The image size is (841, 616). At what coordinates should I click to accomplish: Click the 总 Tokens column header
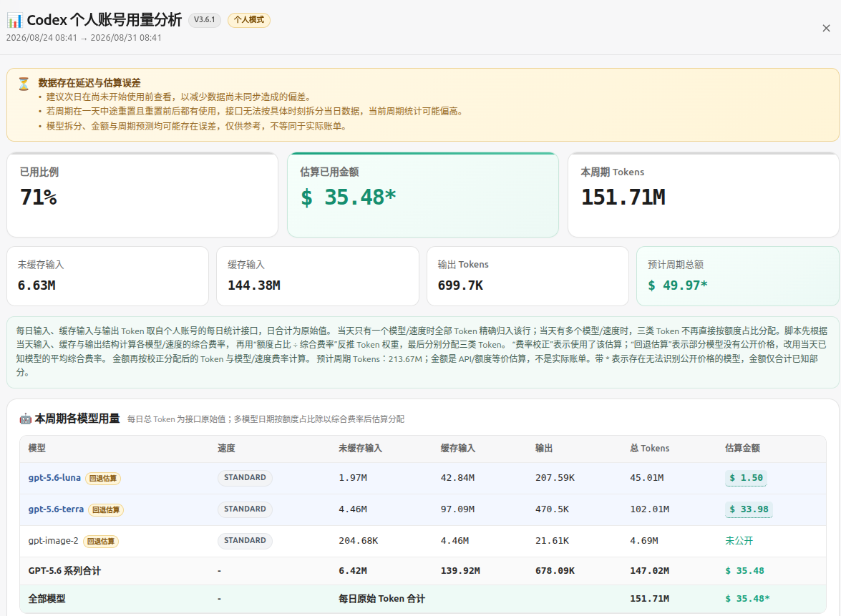(649, 448)
